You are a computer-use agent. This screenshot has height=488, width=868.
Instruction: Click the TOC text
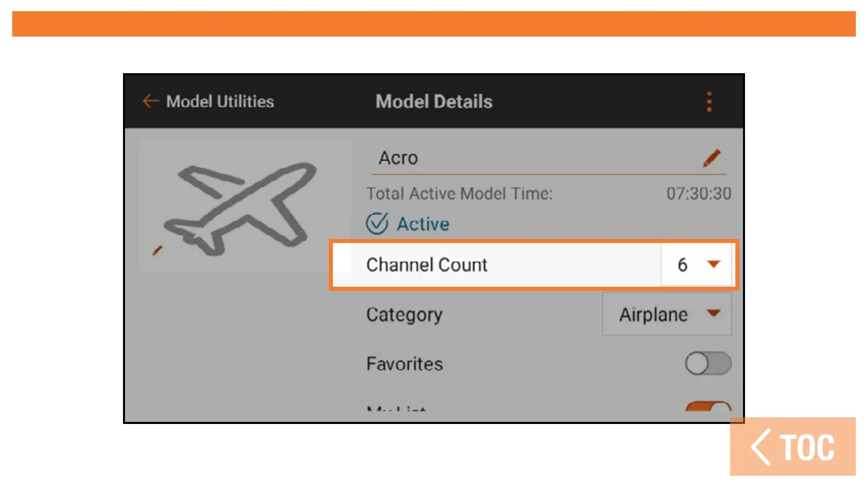[807, 448]
